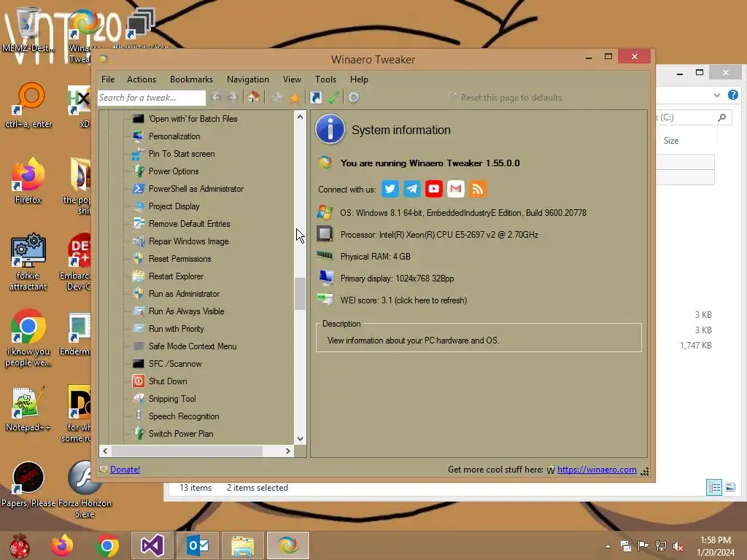Click the tree scroll up arrow
747x560 pixels.
tap(300, 117)
